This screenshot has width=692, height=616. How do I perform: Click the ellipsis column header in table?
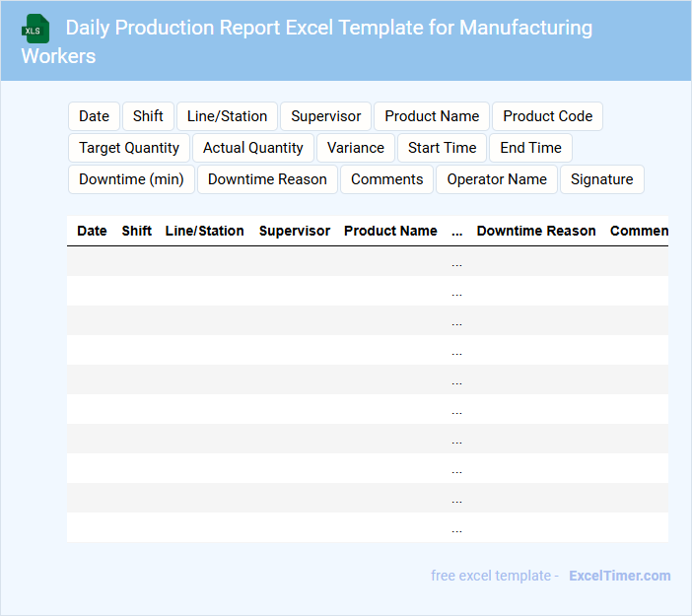456,231
